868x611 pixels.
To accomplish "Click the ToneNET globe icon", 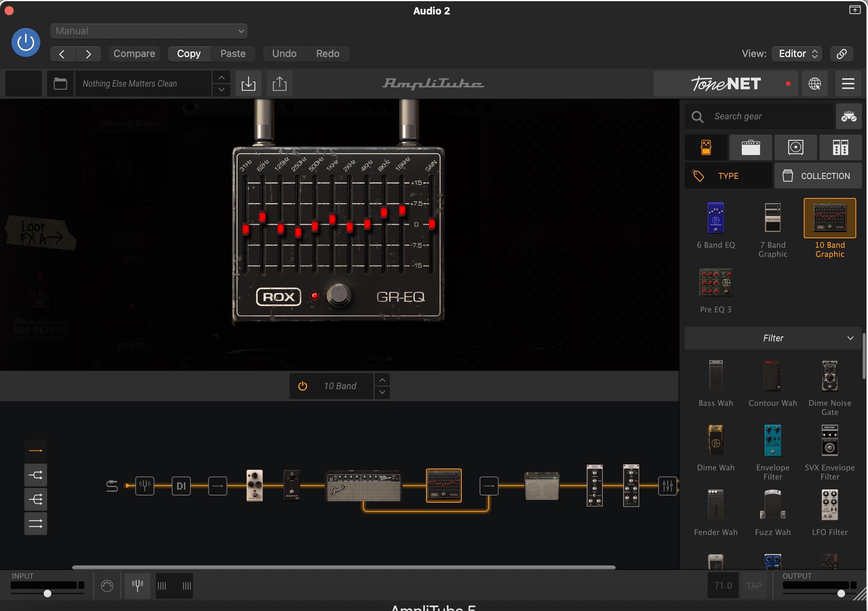I will pyautogui.click(x=814, y=84).
